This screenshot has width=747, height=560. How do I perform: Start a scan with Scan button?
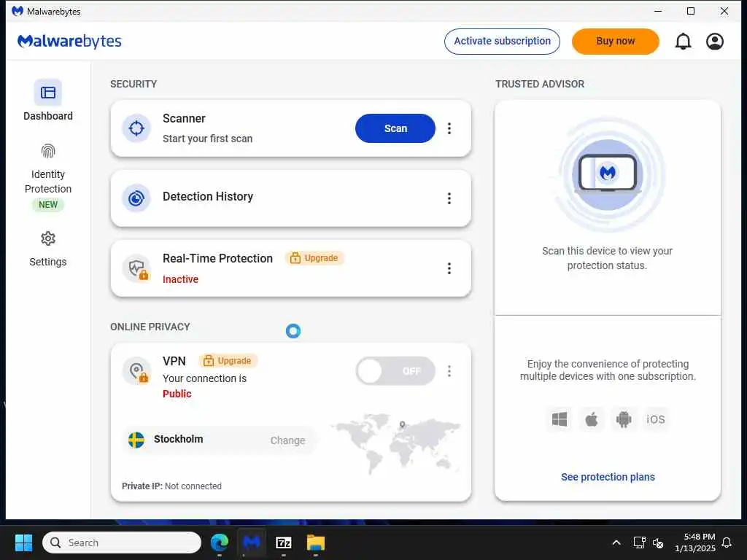395,128
